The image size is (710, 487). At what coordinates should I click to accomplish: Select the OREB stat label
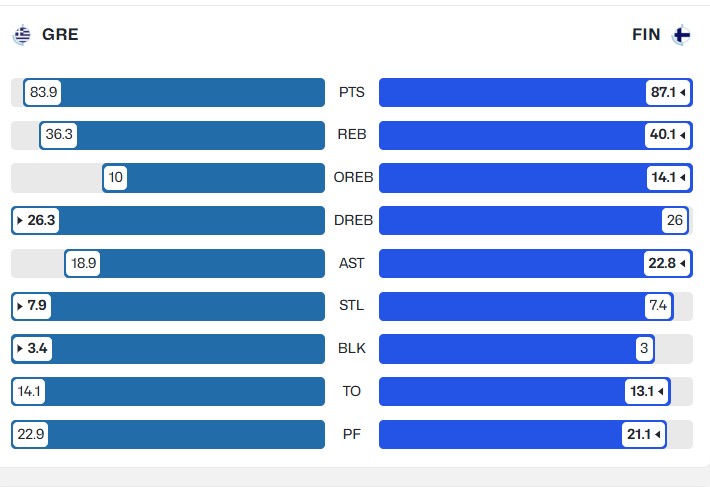pos(353,177)
